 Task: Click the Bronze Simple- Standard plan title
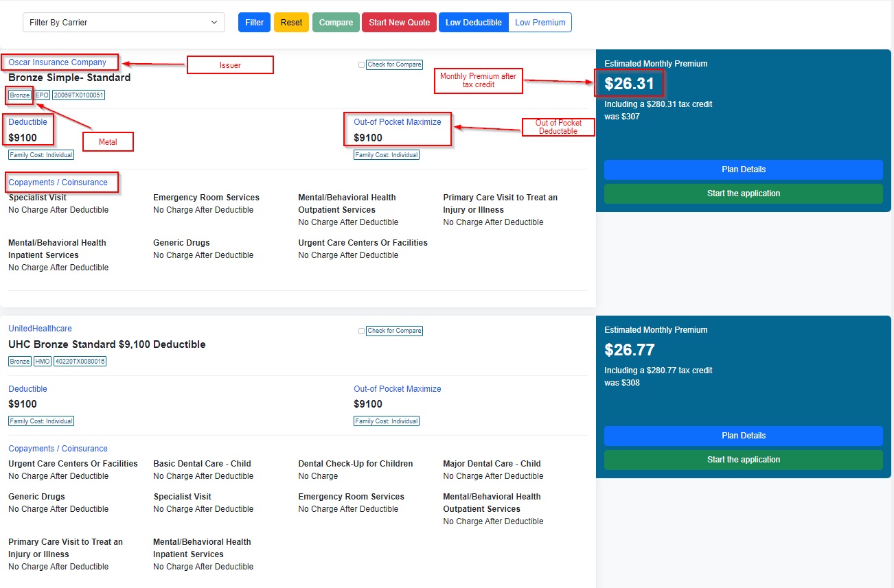[69, 78]
